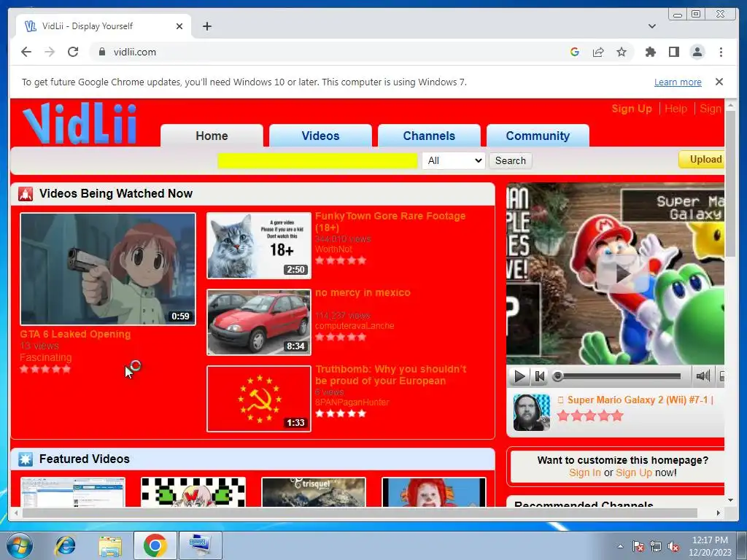Open Action Center flag tray icon
Viewport: 747px width, 560px height.
point(638,546)
